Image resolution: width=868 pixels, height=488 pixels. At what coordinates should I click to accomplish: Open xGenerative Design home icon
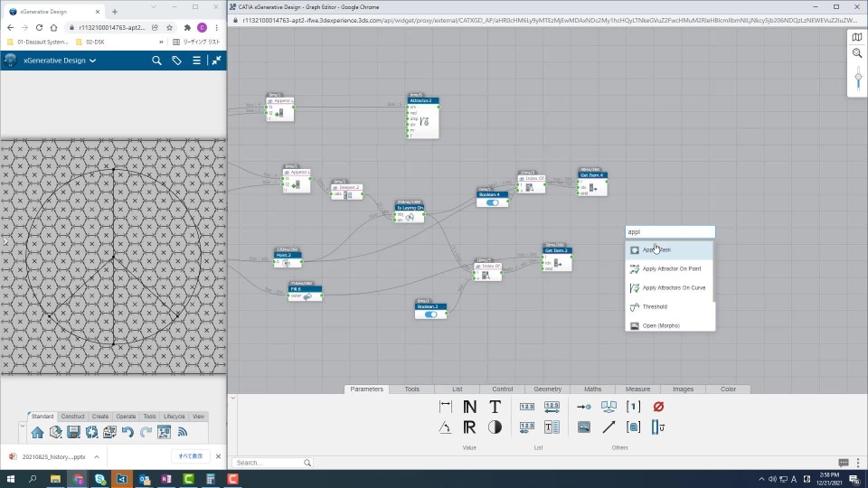pyautogui.click(x=37, y=432)
